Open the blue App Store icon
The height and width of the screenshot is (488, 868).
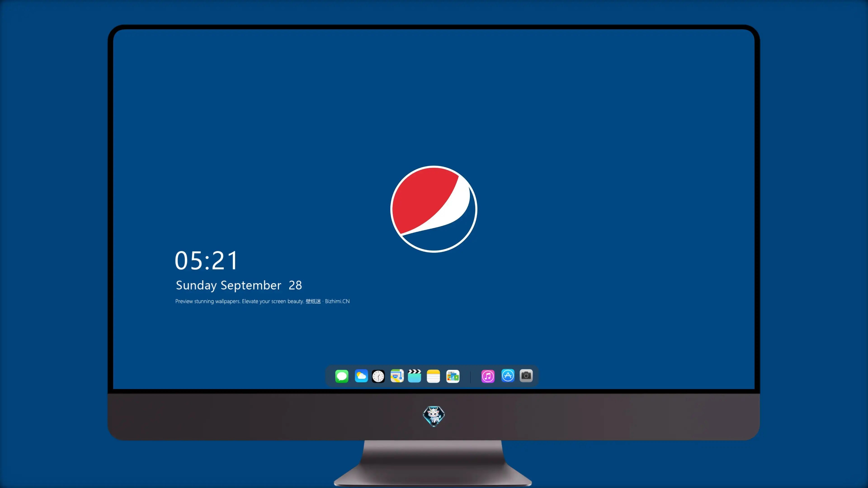508,375
